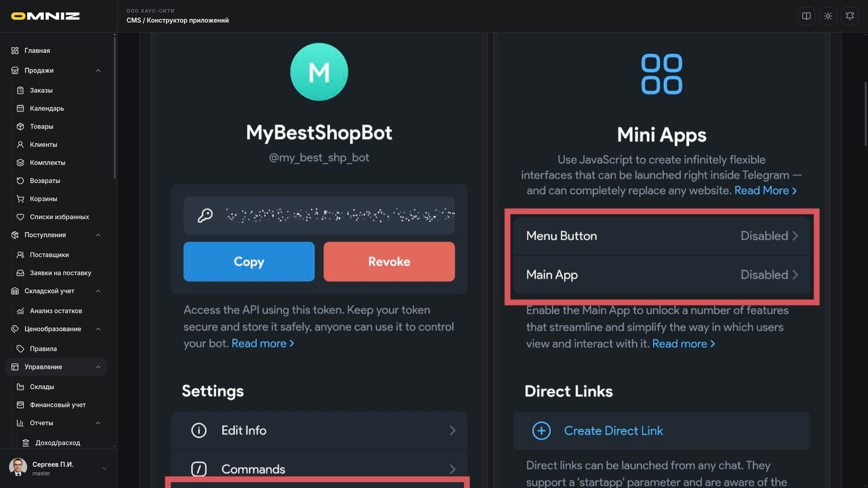Click the Ценообразование tag icon

pyautogui.click(x=15, y=329)
